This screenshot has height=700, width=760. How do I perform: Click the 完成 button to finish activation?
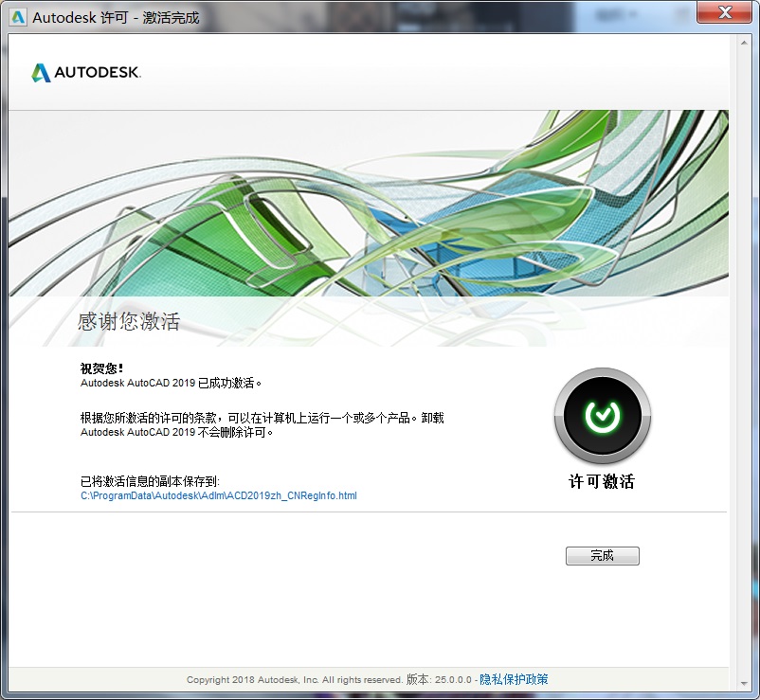602,555
